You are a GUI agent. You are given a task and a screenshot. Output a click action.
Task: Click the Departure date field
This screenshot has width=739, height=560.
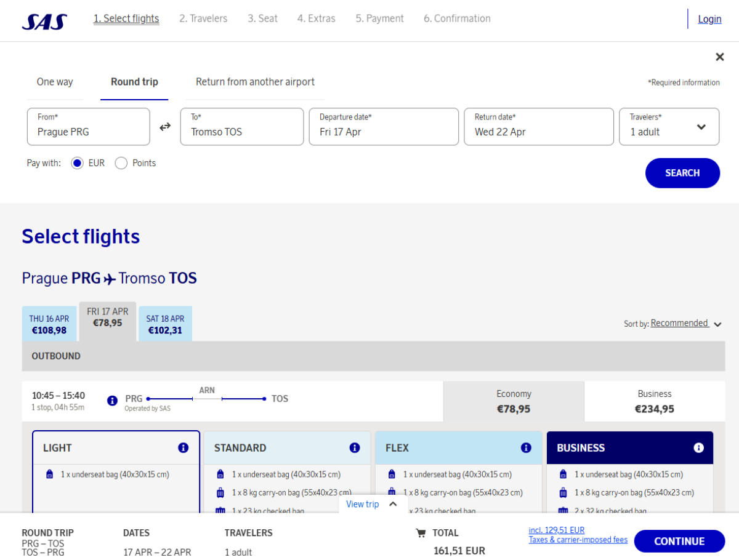pos(383,127)
